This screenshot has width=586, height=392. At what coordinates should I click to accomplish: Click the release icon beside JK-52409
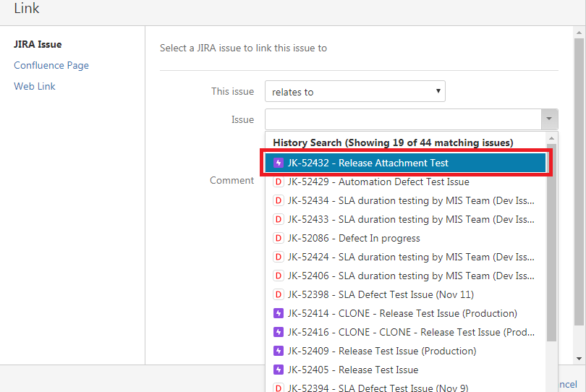278,351
